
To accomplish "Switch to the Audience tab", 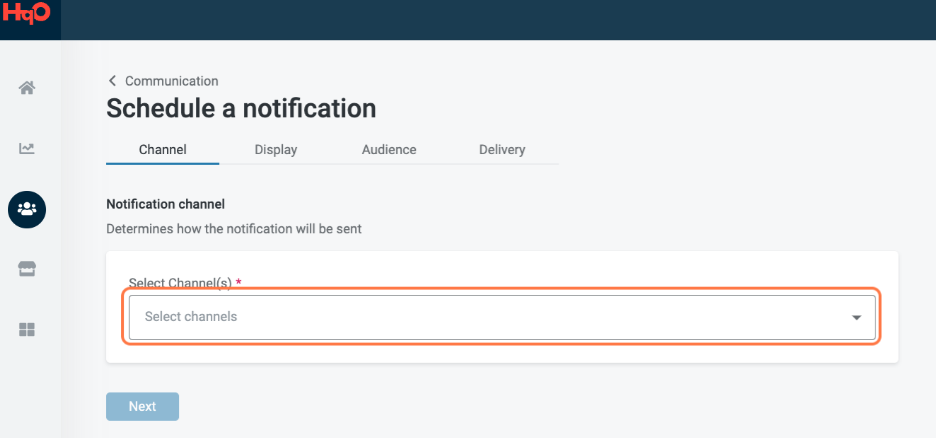I will click(389, 150).
